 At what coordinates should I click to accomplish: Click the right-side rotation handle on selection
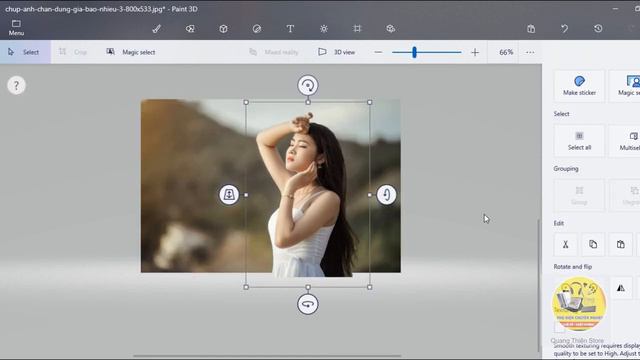click(x=386, y=195)
